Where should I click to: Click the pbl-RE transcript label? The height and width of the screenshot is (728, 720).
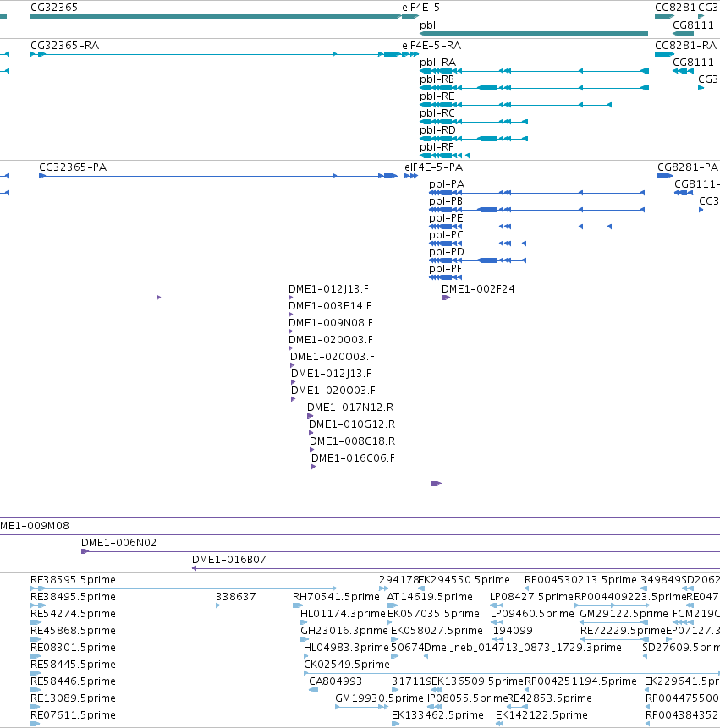437,96
